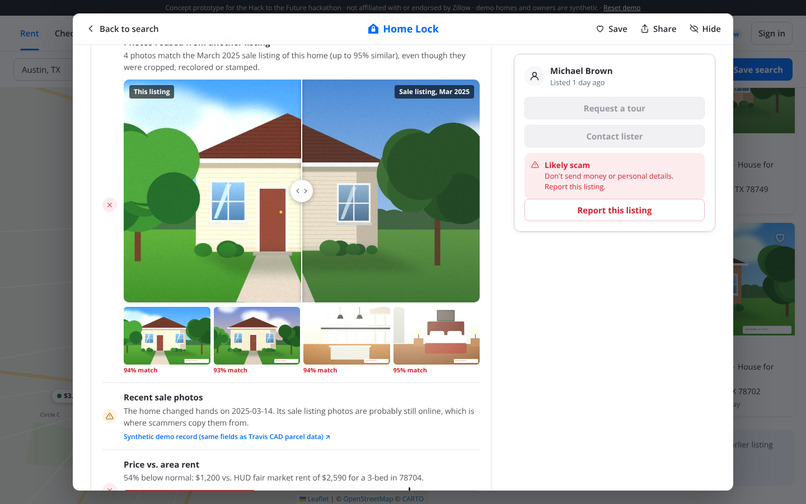806x504 pixels.
Task: Select the 93% match house thumbnail
Action: [257, 336]
